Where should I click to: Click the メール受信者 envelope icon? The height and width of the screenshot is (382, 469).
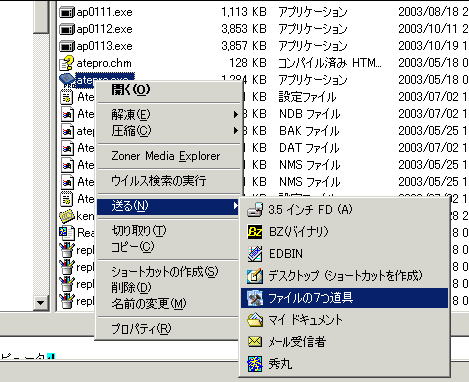(x=255, y=342)
